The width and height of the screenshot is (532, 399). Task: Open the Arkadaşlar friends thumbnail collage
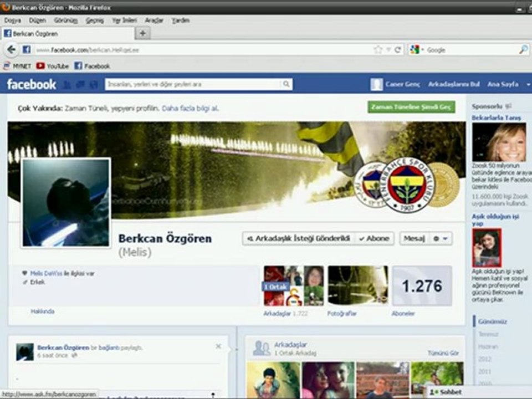coord(294,286)
